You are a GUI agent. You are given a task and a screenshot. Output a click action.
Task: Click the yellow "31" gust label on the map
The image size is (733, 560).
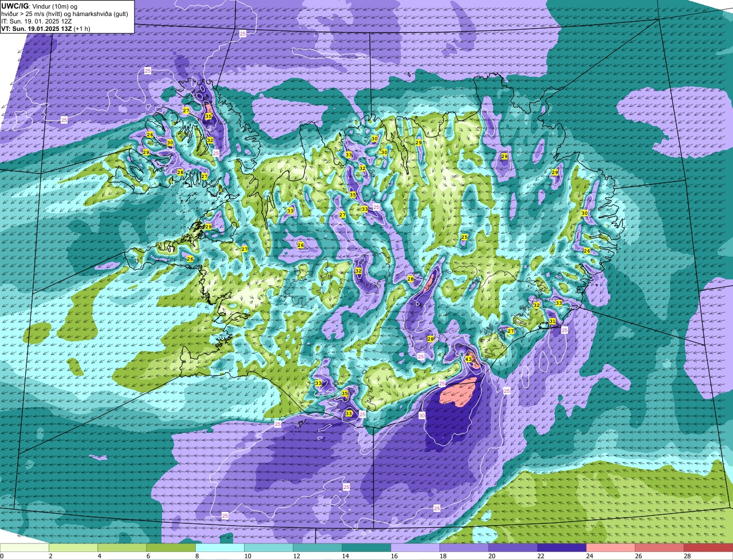[553, 322]
